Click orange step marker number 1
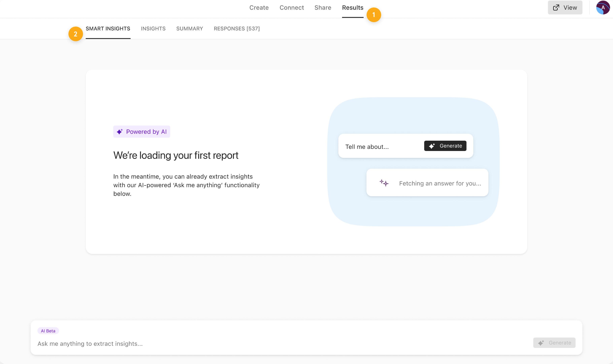The width and height of the screenshot is (613, 364). 374,15
